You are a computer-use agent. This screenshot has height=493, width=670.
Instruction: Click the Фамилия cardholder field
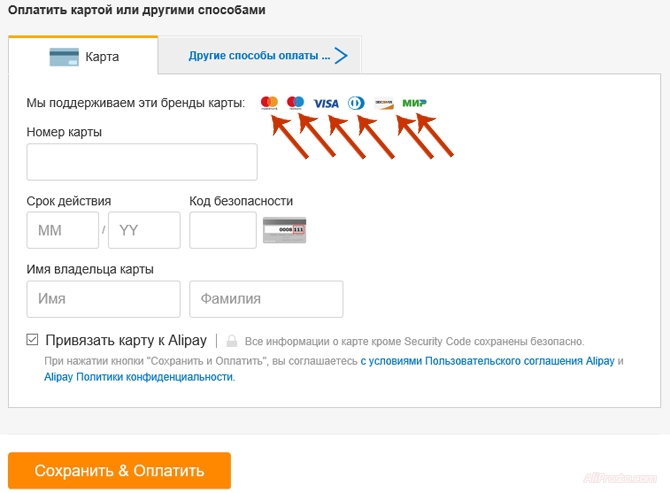[266, 299]
